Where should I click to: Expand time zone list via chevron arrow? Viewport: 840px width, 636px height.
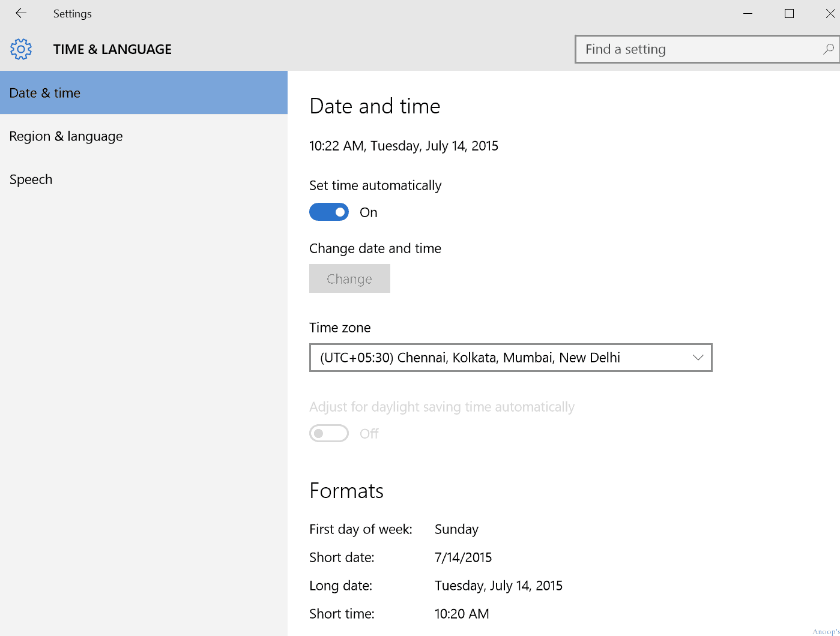pos(698,358)
